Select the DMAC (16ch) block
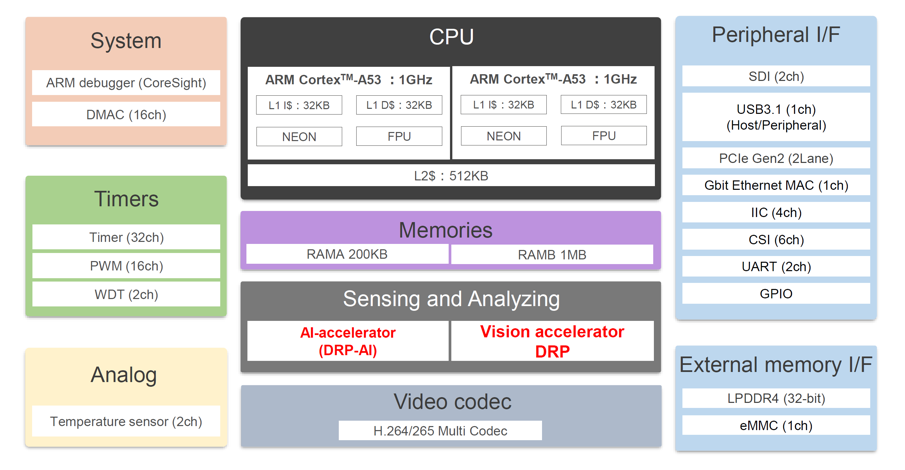This screenshot has width=905, height=470. tap(126, 114)
